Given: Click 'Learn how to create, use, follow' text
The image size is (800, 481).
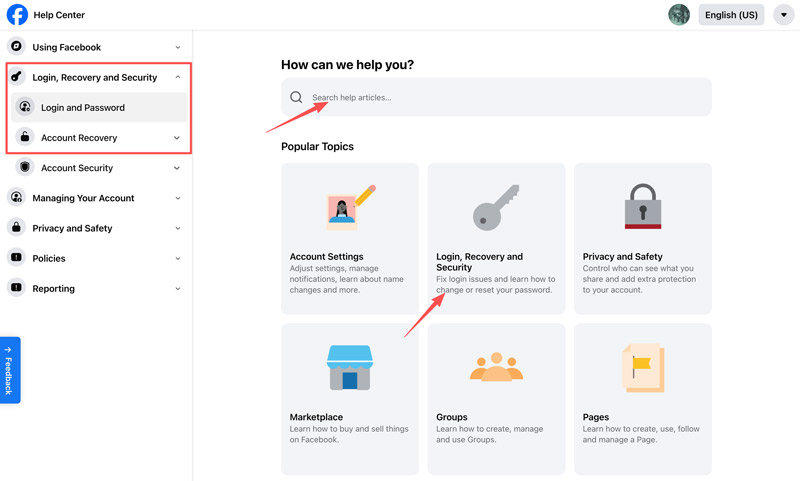Looking at the screenshot, I should (x=641, y=434).
